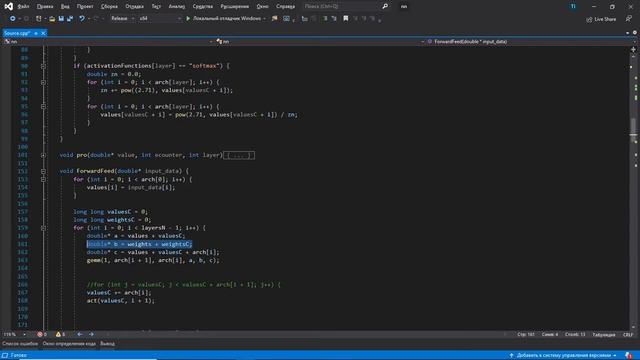640x360 pixels.
Task: Collapse the for loop at line 153
Action: 43,179
